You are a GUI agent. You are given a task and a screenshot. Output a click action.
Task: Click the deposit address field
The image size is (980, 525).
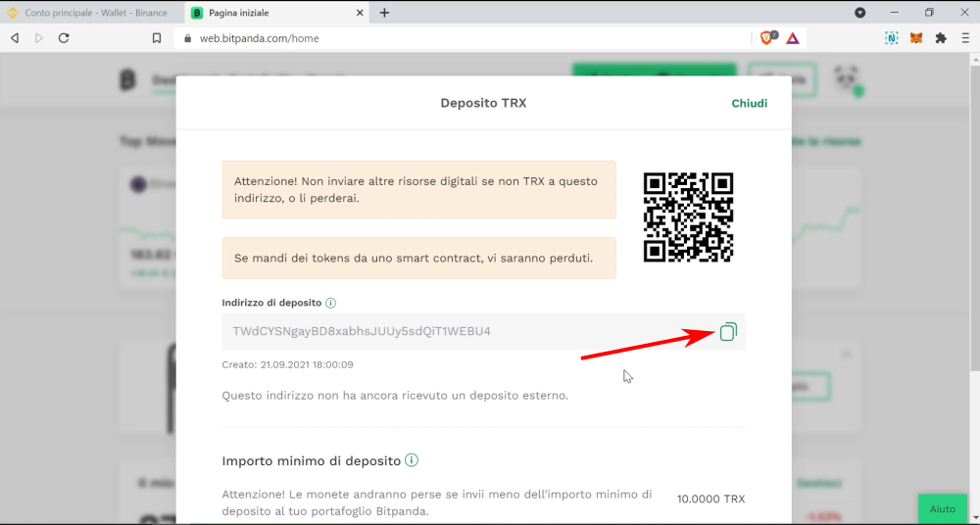coord(484,331)
